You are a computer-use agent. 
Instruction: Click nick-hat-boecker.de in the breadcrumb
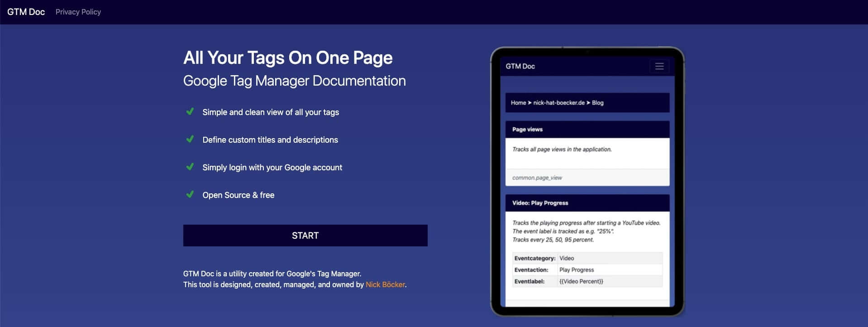click(558, 103)
